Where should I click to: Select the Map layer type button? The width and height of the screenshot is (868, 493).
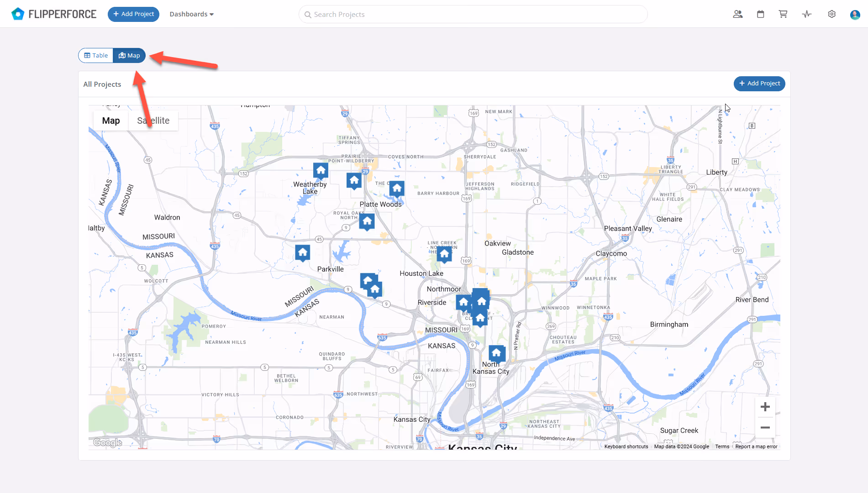coord(111,121)
